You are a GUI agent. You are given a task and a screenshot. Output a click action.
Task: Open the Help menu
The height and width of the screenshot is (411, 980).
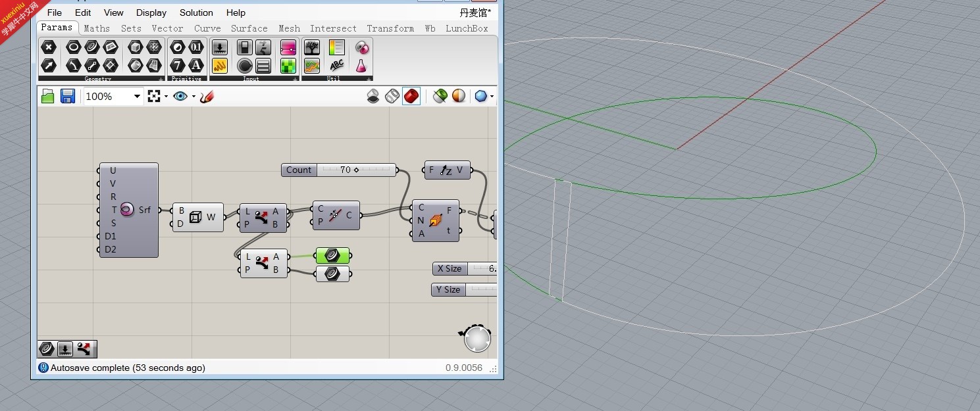click(236, 12)
